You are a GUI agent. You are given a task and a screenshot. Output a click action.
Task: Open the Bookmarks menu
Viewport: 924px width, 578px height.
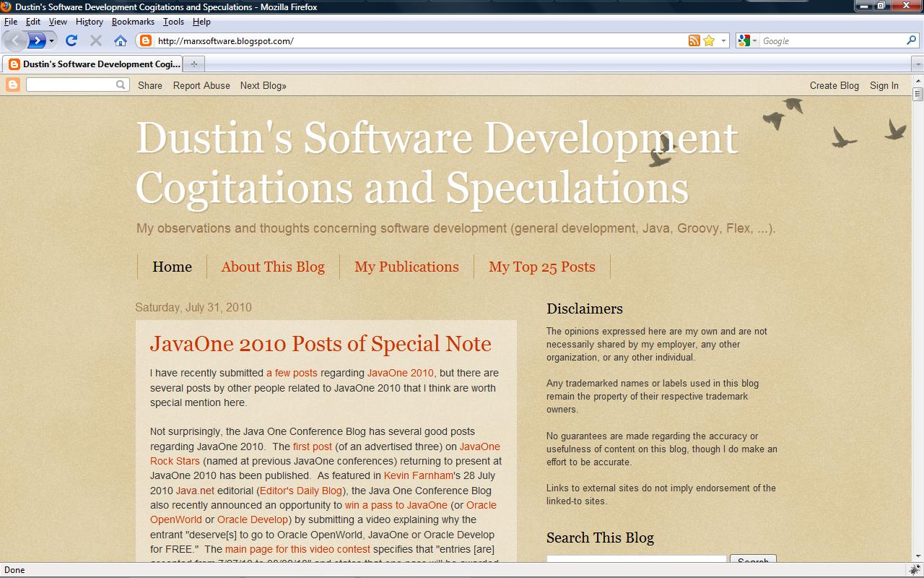(133, 22)
